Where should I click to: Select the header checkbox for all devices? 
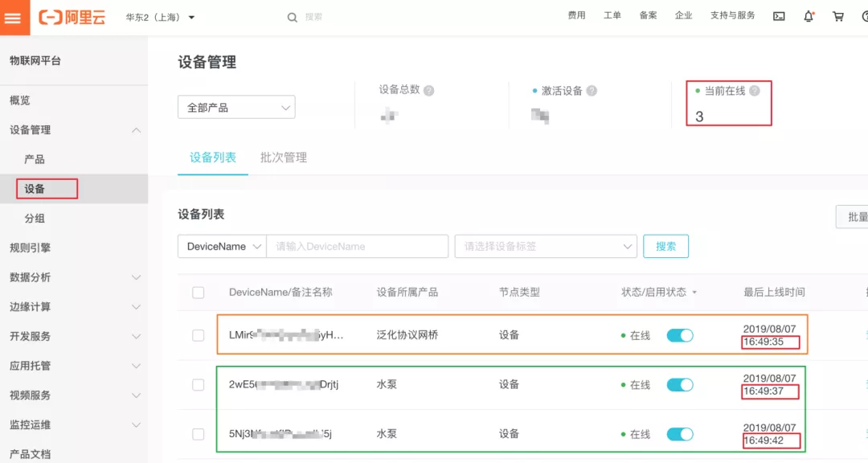(199, 293)
